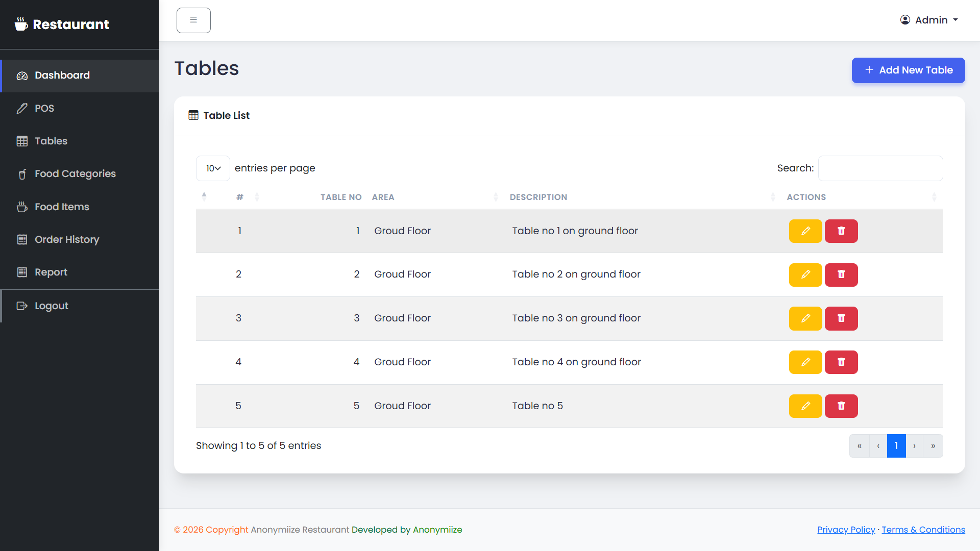980x551 pixels.
Task: Click the Restaurant cup logo icon
Action: pyautogui.click(x=21, y=24)
